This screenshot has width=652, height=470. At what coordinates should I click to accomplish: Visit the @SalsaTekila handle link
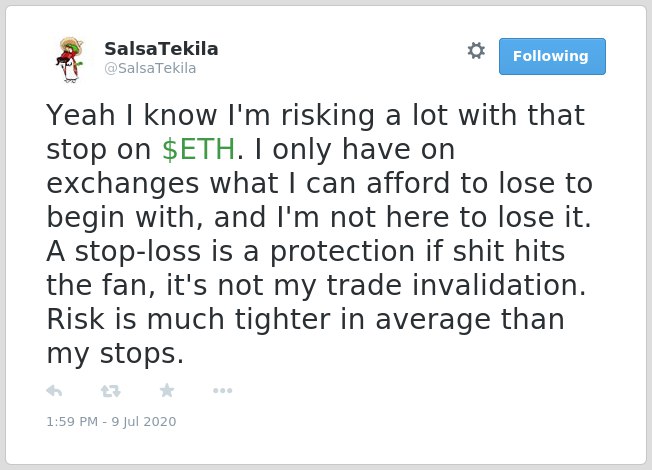tap(150, 68)
